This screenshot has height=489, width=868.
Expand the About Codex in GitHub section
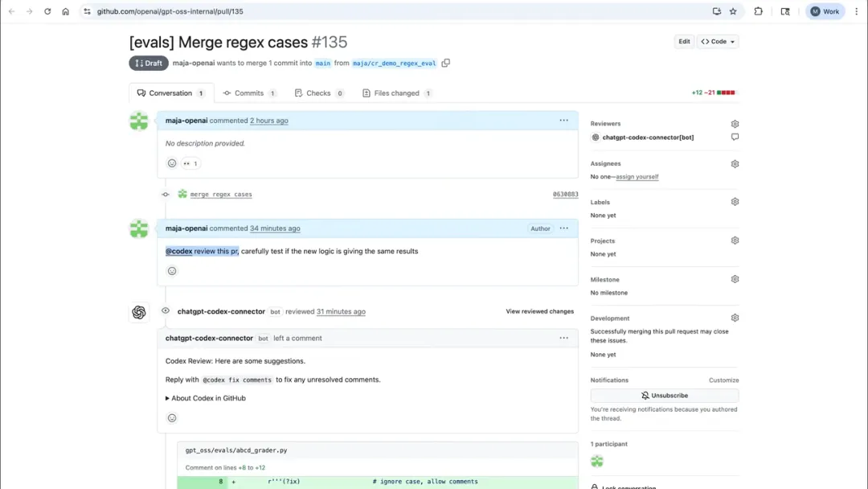pos(206,398)
